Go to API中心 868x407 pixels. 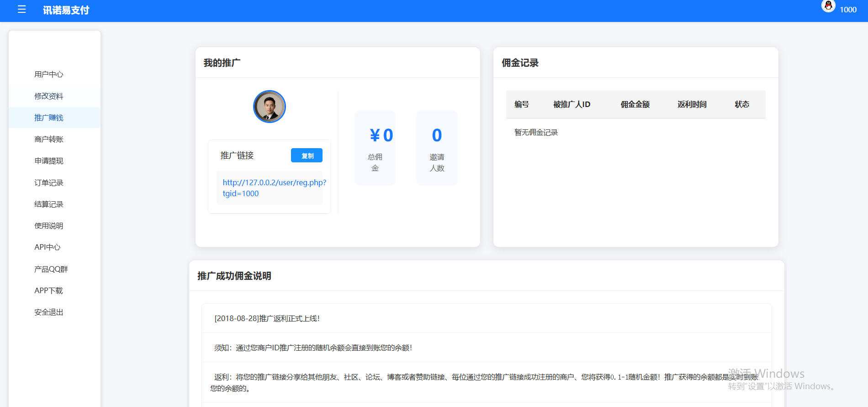pos(48,247)
